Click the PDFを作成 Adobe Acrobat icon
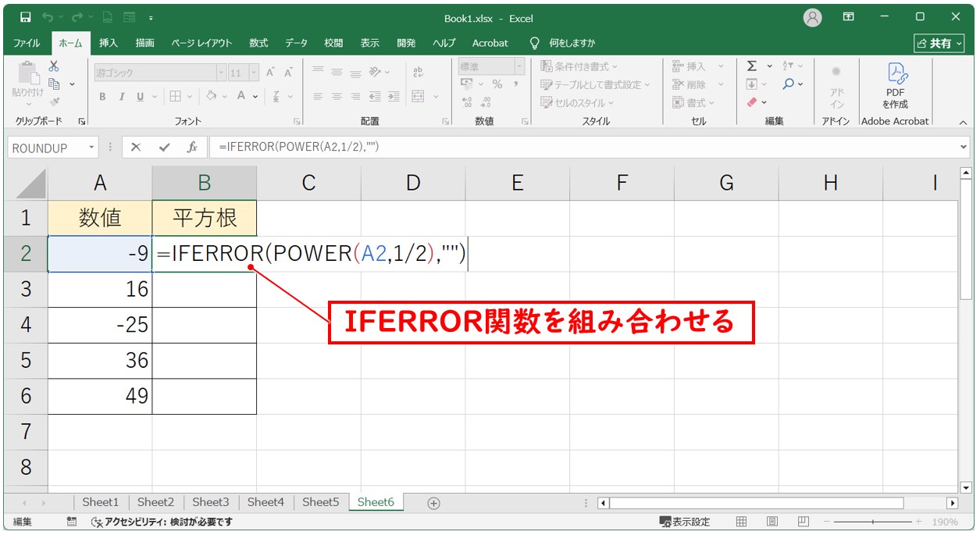Screen dimensions: 980x535 click(895, 87)
